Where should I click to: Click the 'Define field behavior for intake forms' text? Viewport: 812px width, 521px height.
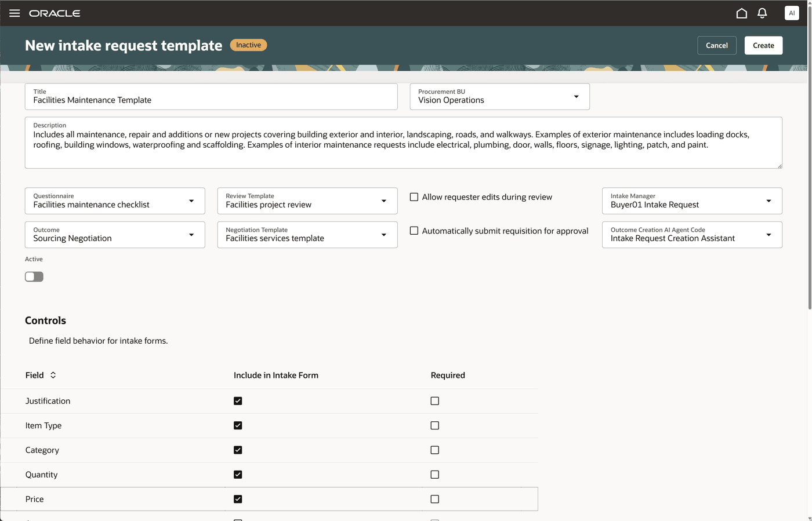click(x=99, y=341)
